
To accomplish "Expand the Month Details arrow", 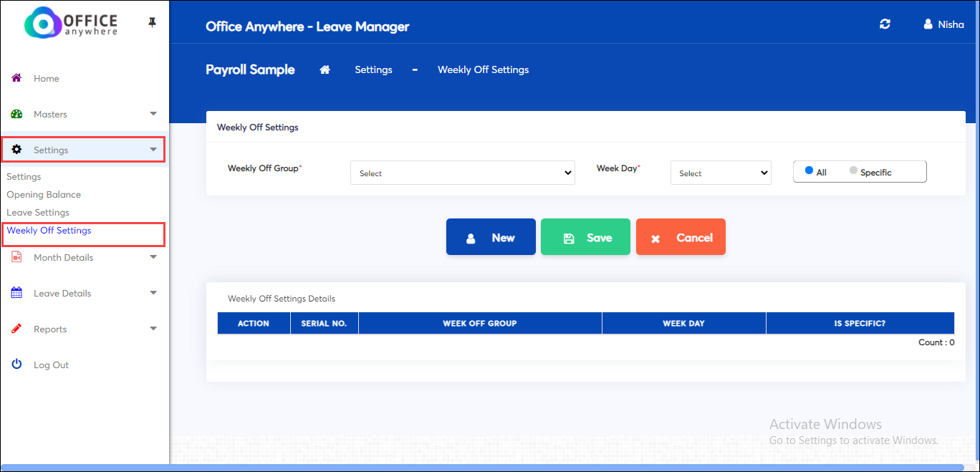I will 153,257.
